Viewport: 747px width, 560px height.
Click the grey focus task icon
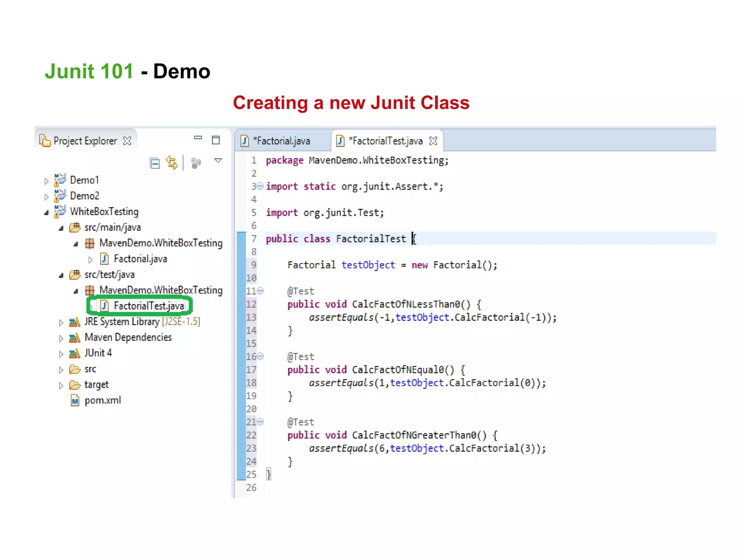coord(196,163)
